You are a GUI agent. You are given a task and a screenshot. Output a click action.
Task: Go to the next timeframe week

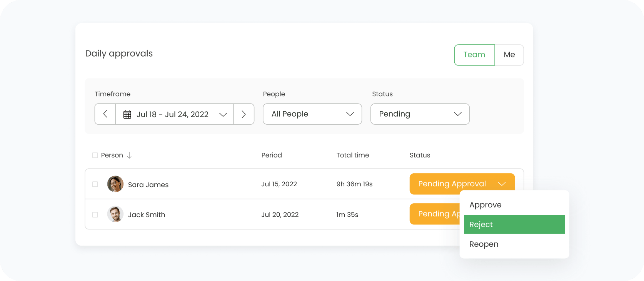coord(244,114)
